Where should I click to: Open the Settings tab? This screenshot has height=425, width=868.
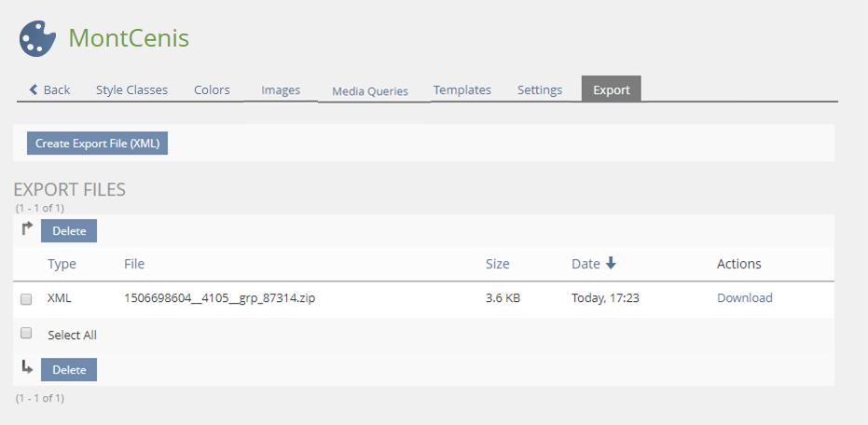pyautogui.click(x=540, y=90)
